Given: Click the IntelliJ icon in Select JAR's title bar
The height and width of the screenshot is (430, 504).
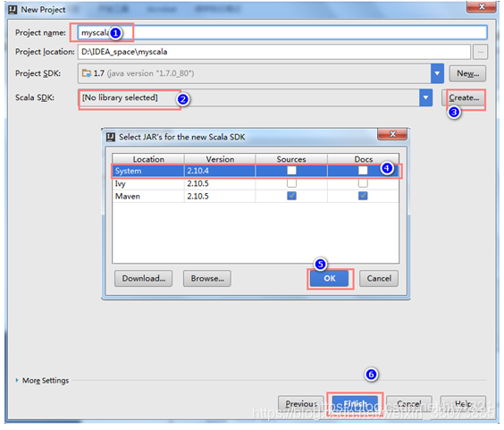Looking at the screenshot, I should (x=111, y=137).
